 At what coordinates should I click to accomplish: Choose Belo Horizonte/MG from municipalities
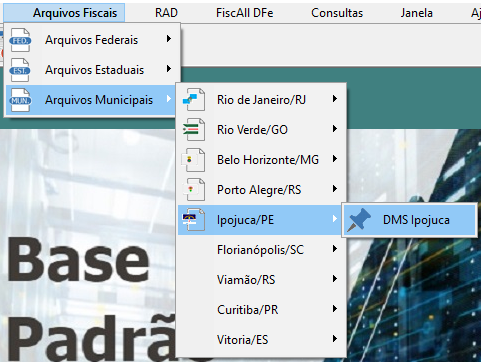coord(261,160)
